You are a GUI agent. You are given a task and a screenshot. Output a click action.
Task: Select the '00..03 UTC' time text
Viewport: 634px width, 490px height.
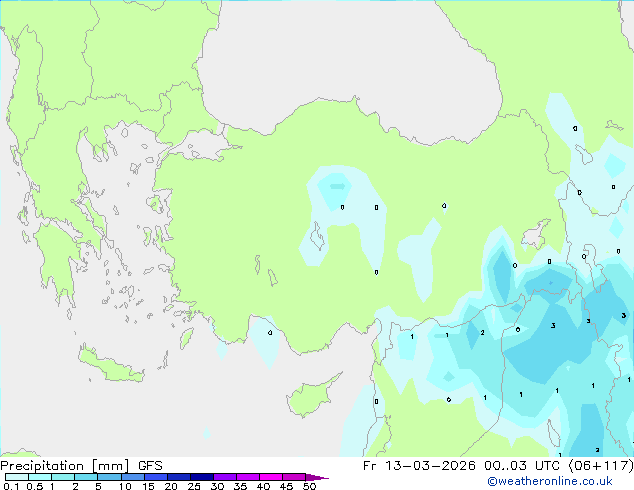(x=522, y=466)
